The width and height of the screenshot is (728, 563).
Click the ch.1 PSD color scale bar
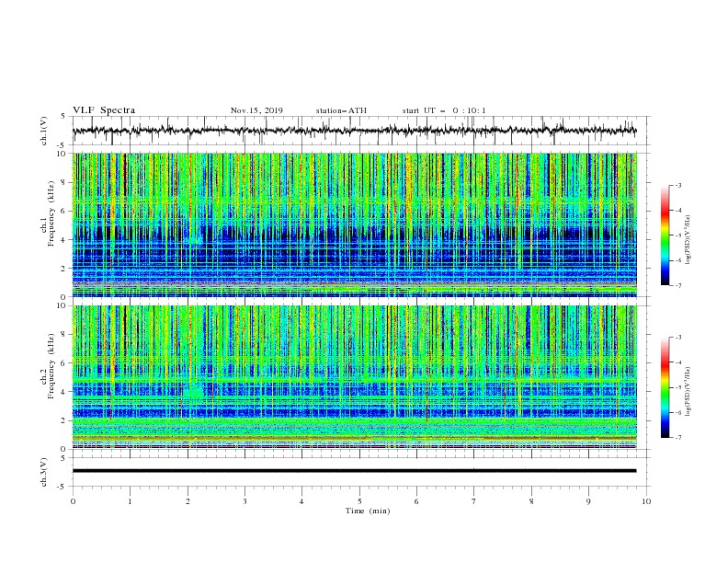pos(665,236)
